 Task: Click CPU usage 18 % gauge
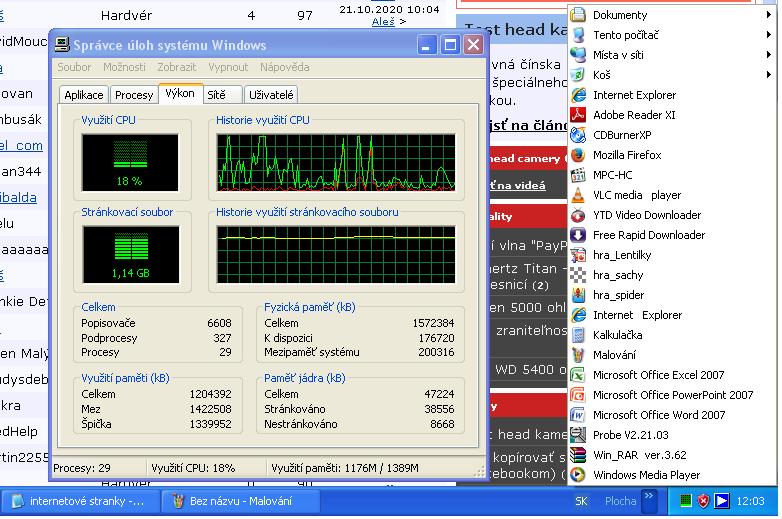point(130,163)
